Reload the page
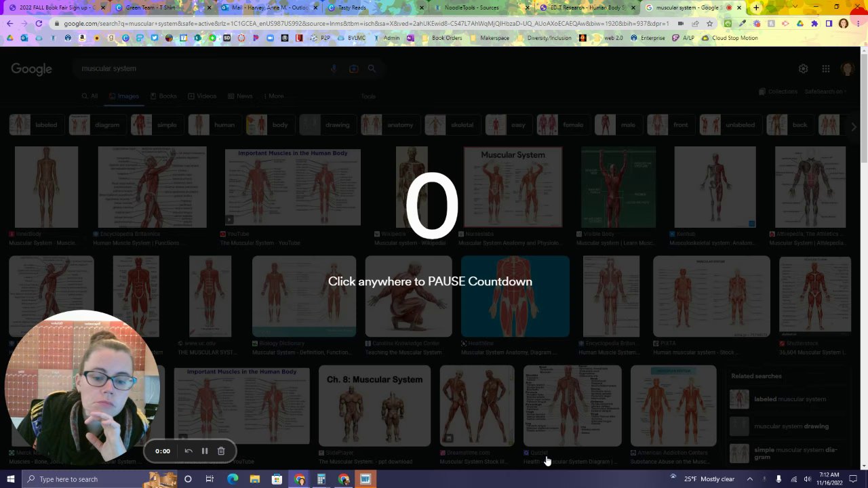Screen dimensions: 868x488 pos(39,23)
